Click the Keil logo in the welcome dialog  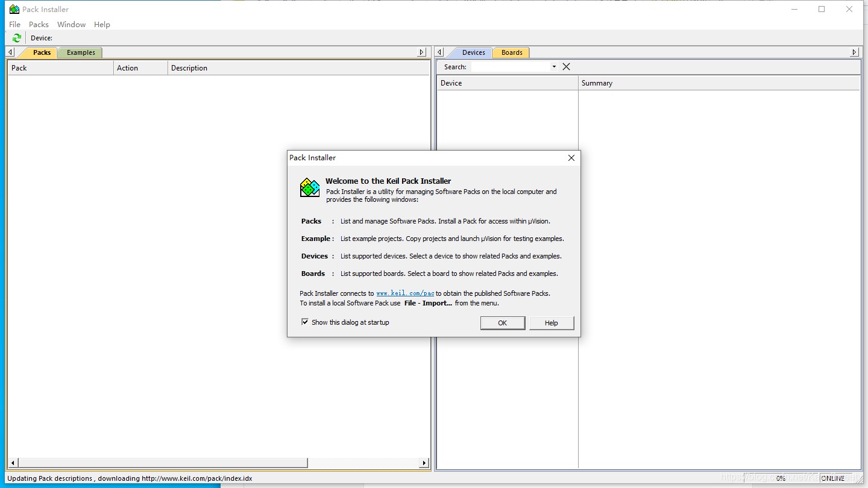[309, 187]
